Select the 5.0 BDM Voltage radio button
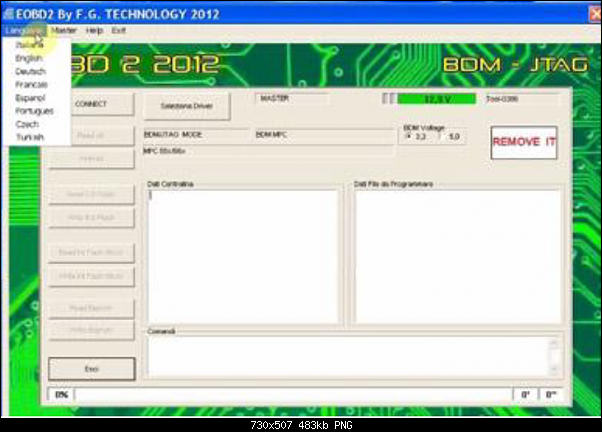602x432 pixels. (441, 136)
